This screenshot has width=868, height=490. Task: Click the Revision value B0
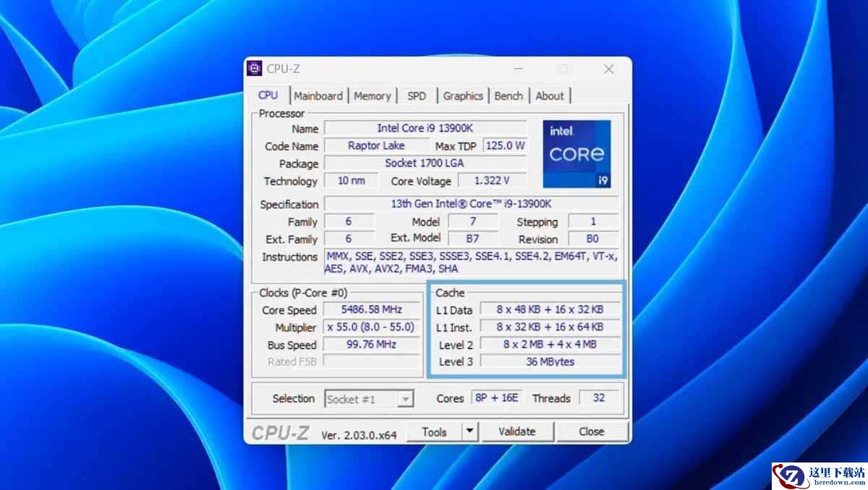click(593, 238)
